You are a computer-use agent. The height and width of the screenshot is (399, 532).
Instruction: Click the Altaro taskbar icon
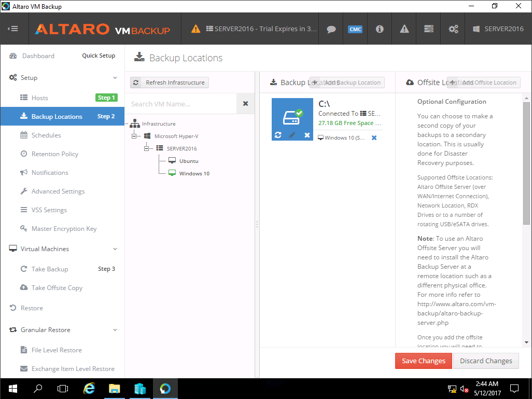coord(165,389)
